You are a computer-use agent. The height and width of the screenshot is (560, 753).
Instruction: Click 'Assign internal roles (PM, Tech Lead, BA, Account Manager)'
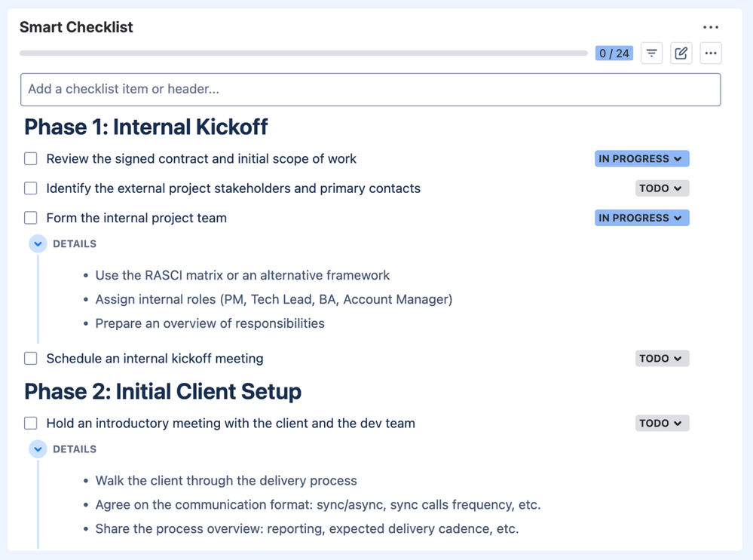[x=274, y=299]
